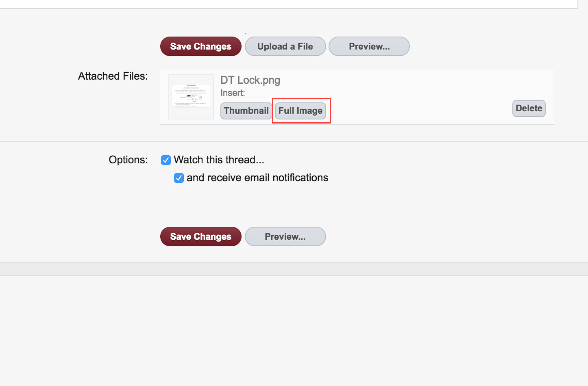Image resolution: width=588 pixels, height=386 pixels.
Task: Click the receive email notifications label text
Action: tap(257, 178)
